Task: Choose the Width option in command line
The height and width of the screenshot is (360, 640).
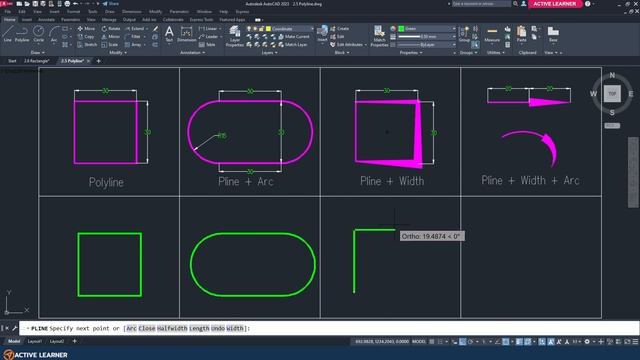Action: pyautogui.click(x=235, y=328)
